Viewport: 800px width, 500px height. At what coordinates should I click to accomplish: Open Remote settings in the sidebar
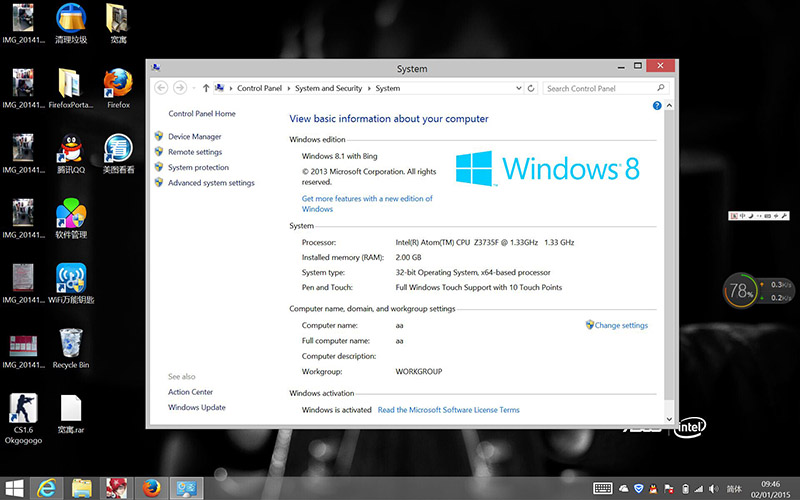coord(195,152)
